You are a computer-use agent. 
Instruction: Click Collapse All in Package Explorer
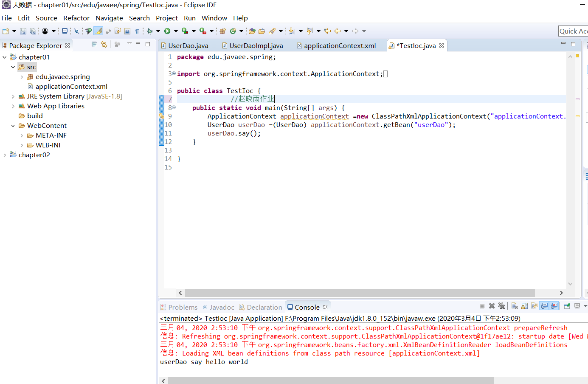94,44
